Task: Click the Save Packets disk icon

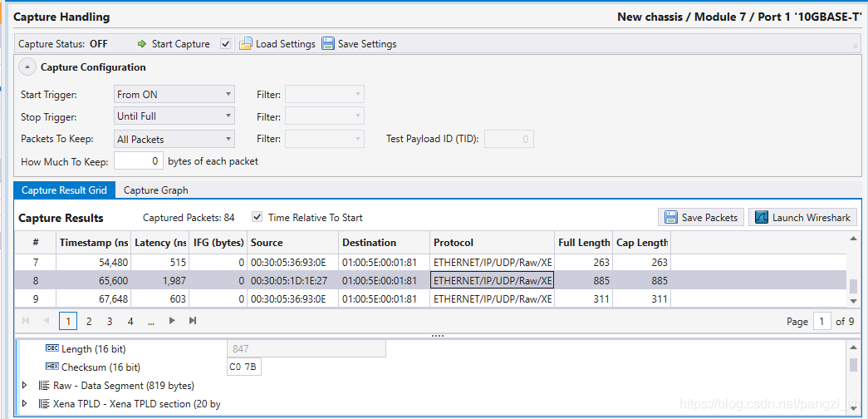Action: (x=671, y=217)
